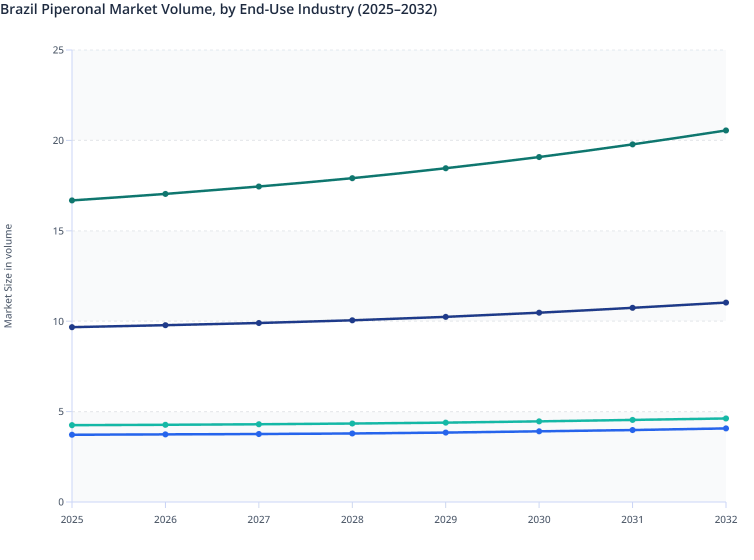Click the 2029 point on the light green series
Image resolution: width=754 pixels, height=560 pixels.
click(445, 422)
